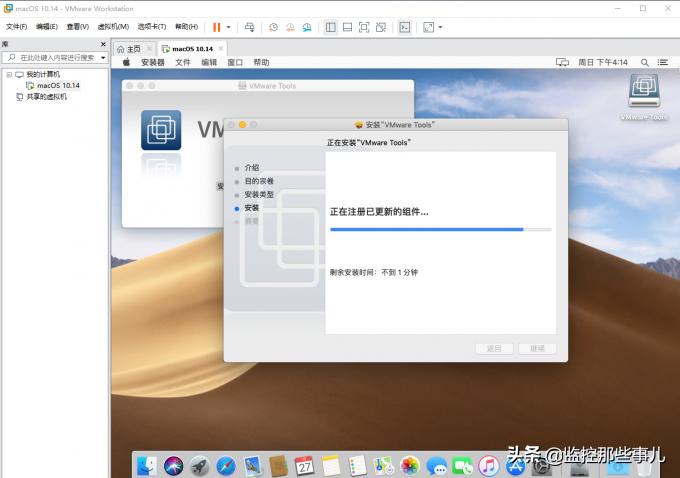Click the orange Pause VM button
680x478 pixels.
pyautogui.click(x=216, y=27)
